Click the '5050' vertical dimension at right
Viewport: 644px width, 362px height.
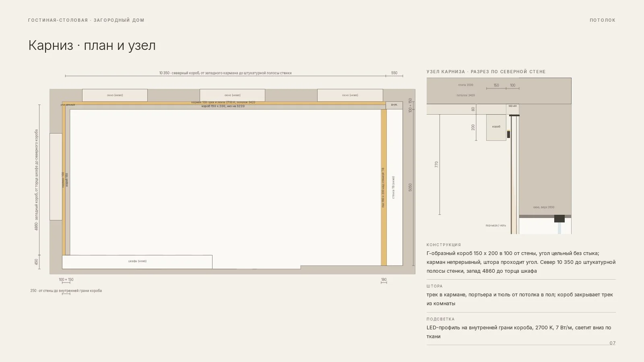click(x=410, y=187)
